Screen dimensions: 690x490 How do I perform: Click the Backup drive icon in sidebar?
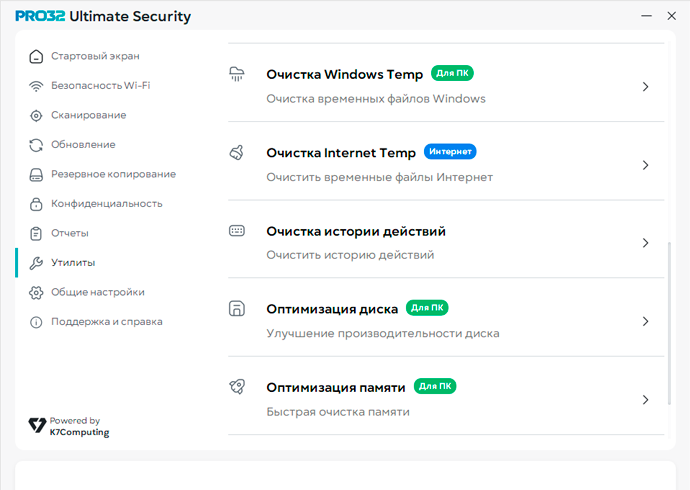(36, 174)
